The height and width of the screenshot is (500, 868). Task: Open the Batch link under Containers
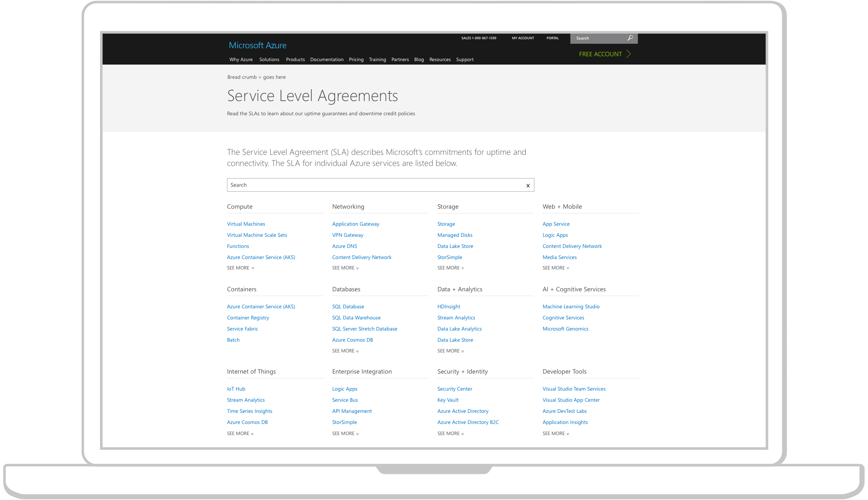point(233,340)
